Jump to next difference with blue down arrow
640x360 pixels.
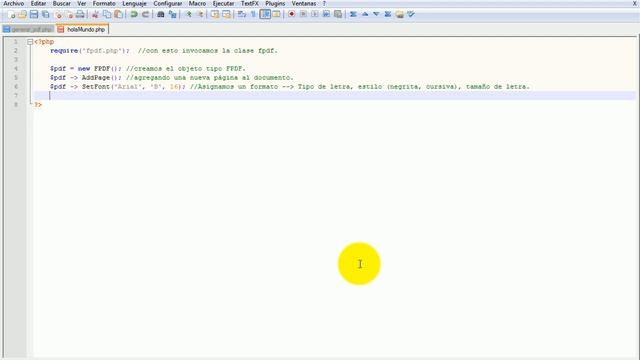click(376, 15)
